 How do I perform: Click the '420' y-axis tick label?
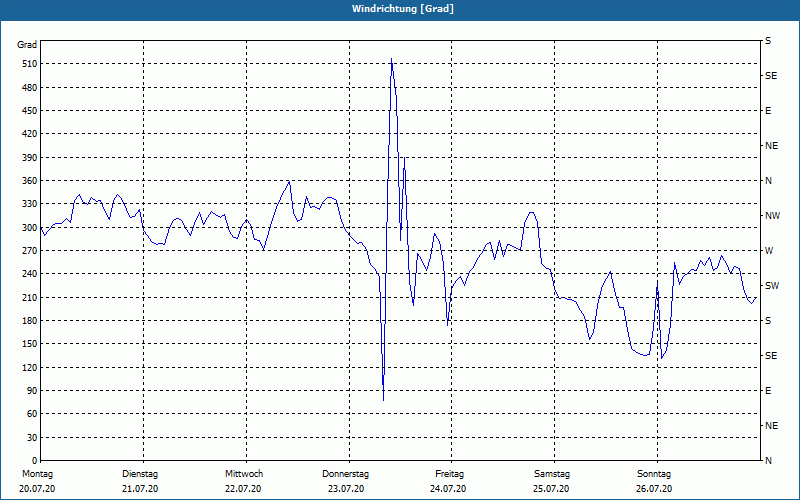click(x=29, y=134)
